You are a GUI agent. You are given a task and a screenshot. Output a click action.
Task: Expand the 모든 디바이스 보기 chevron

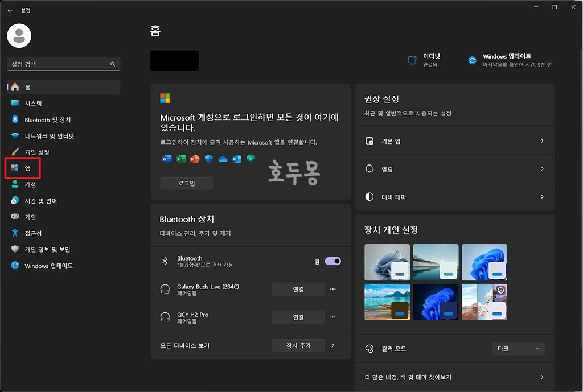[332, 345]
